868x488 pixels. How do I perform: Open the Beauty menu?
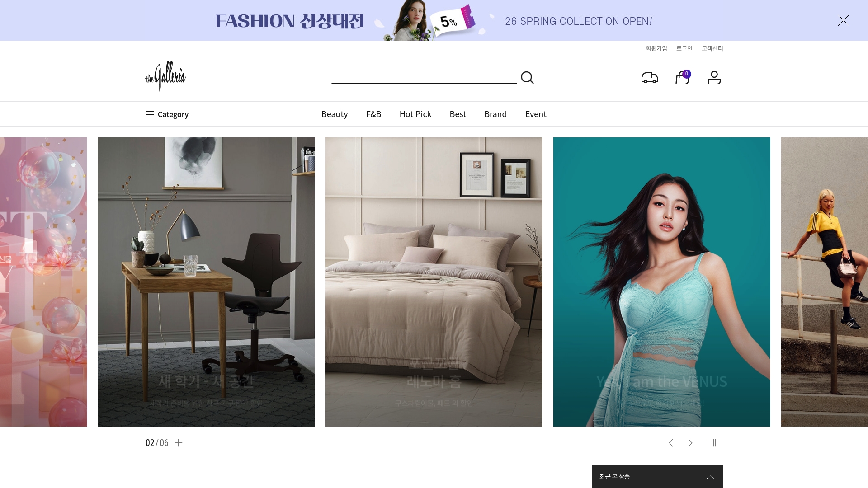click(335, 114)
